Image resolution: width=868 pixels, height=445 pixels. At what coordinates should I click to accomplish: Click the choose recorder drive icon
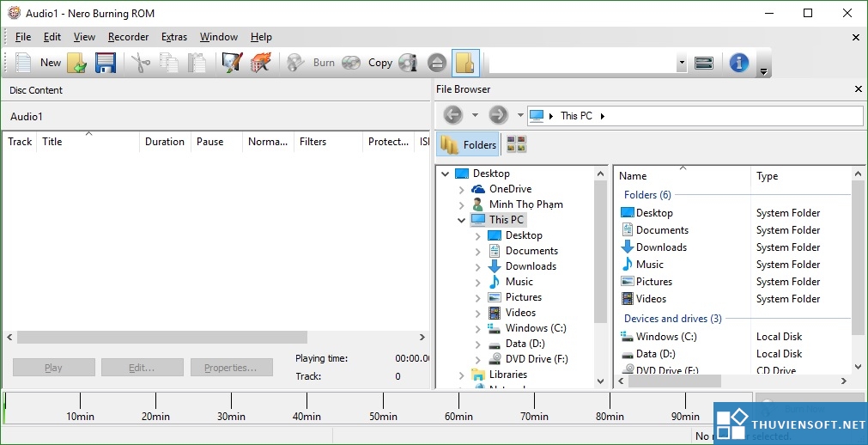coord(704,63)
